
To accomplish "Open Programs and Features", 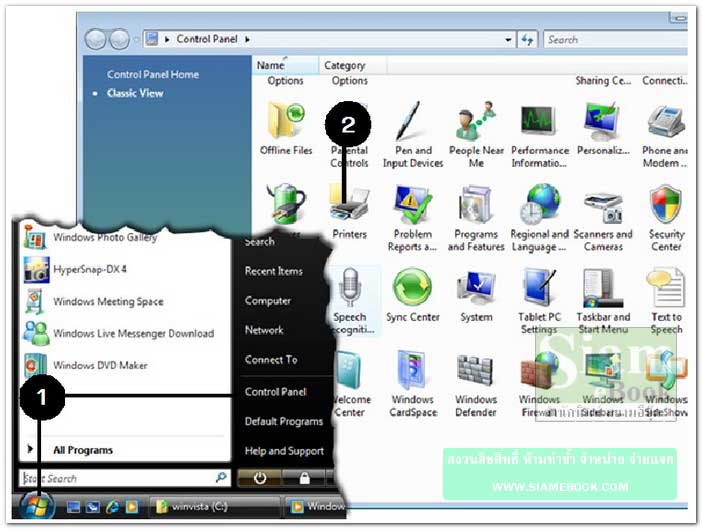I will (476, 219).
